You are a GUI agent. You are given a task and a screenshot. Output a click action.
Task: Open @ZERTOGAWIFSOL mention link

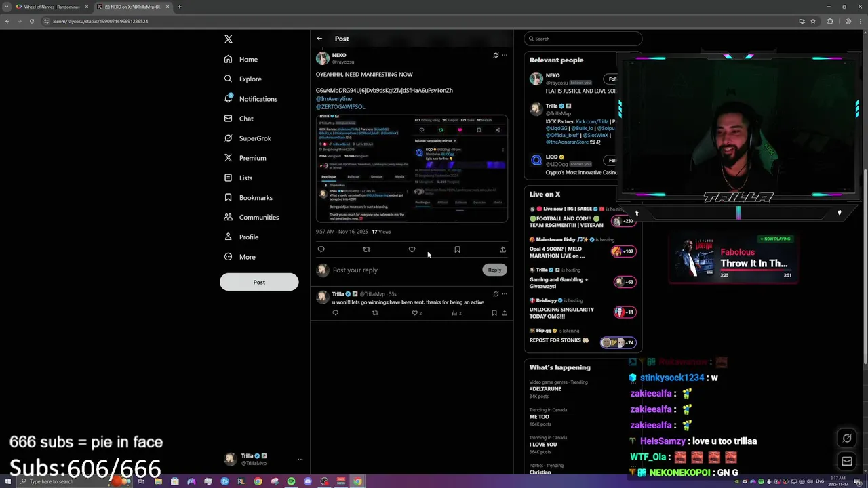point(340,106)
